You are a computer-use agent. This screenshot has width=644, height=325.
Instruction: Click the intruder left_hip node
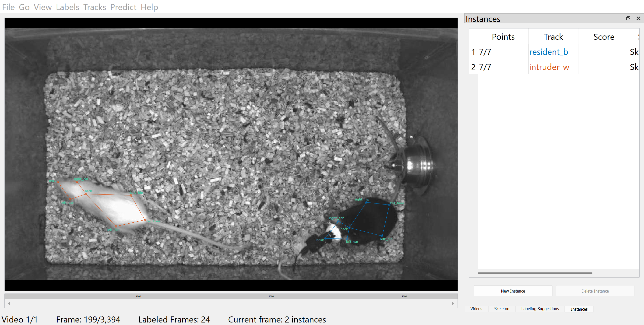(116, 226)
